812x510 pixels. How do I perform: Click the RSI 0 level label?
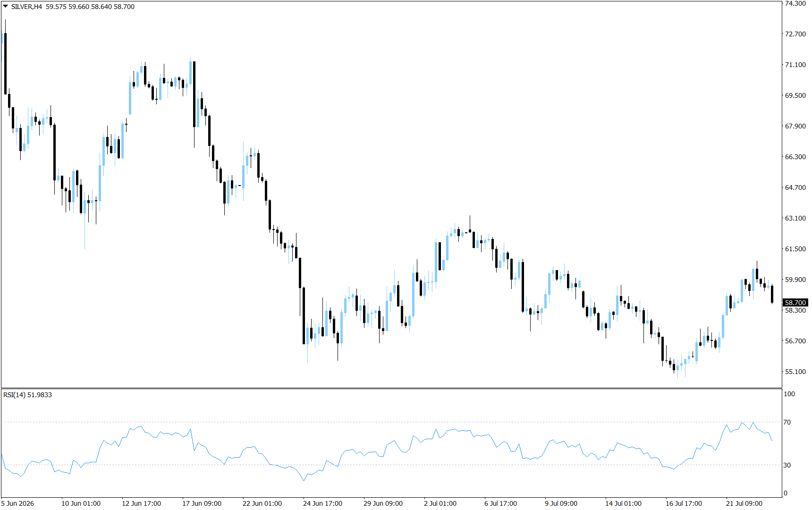click(786, 493)
